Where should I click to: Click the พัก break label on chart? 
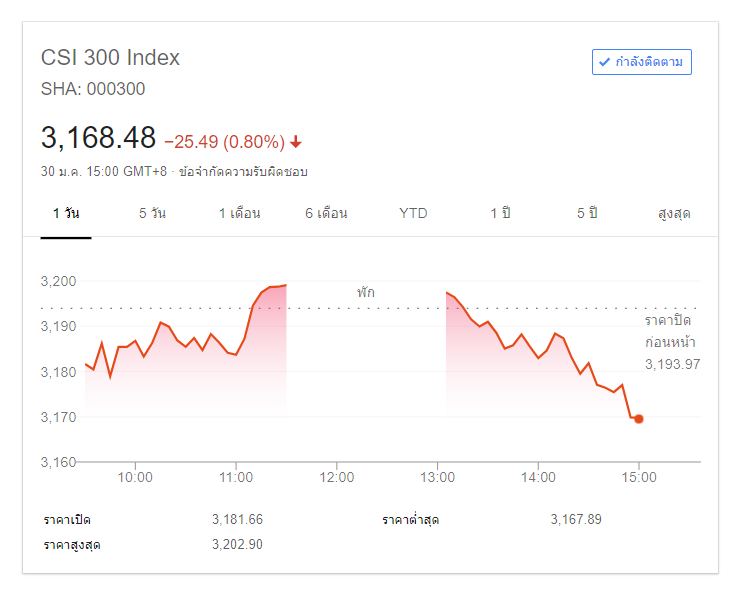(366, 292)
